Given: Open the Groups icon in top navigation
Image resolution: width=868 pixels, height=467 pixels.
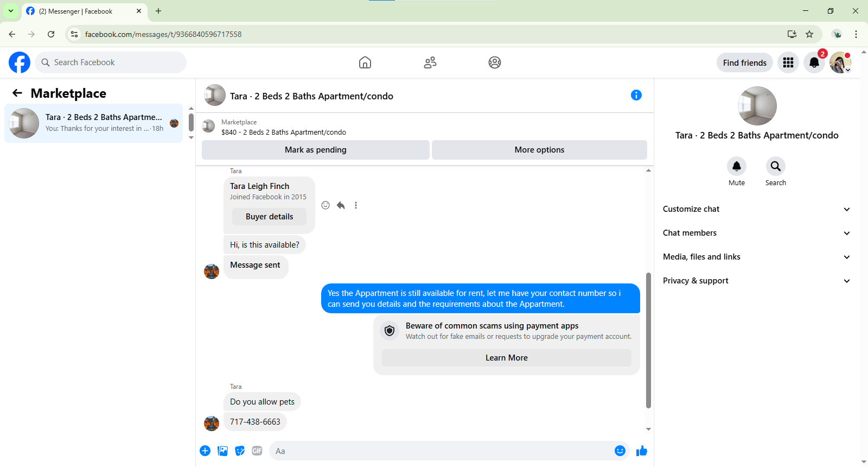Looking at the screenshot, I should [495, 62].
